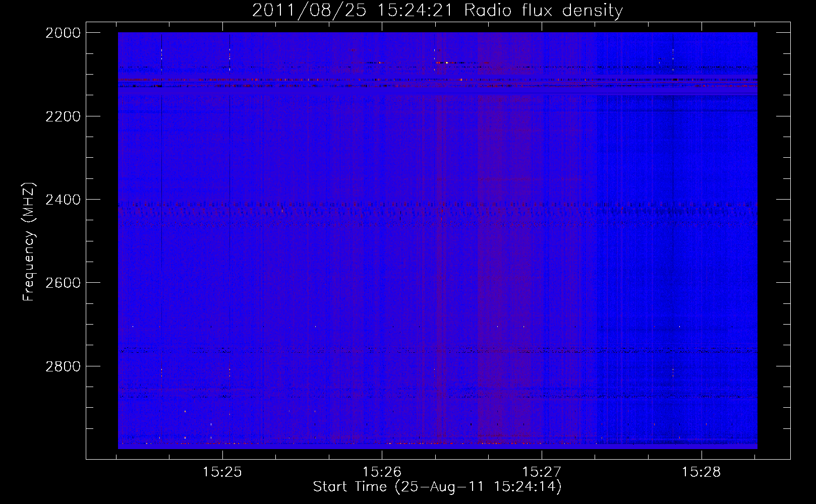
Task: Select the 2400 frequency tick label
Action: 63,200
